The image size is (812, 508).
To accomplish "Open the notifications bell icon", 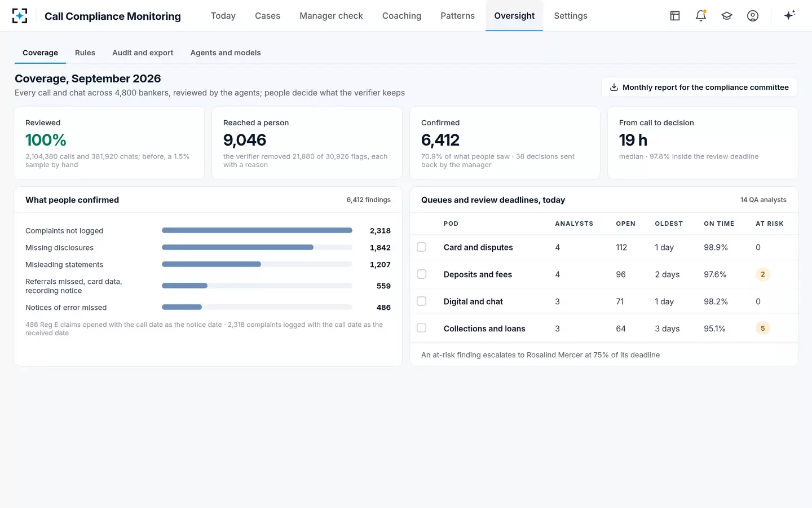I will click(x=701, y=16).
